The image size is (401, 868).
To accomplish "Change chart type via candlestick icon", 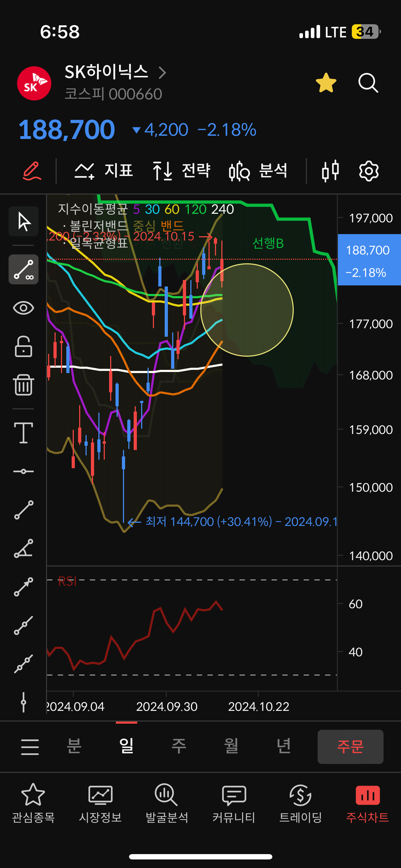I will (x=330, y=171).
